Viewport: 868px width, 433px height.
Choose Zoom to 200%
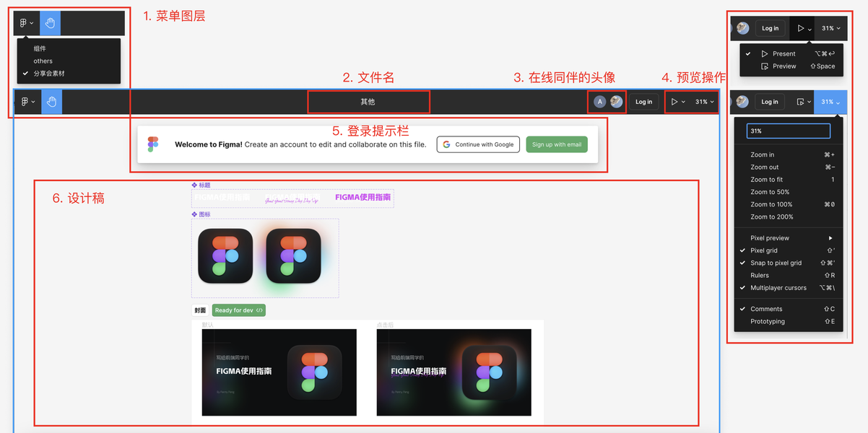789,216
